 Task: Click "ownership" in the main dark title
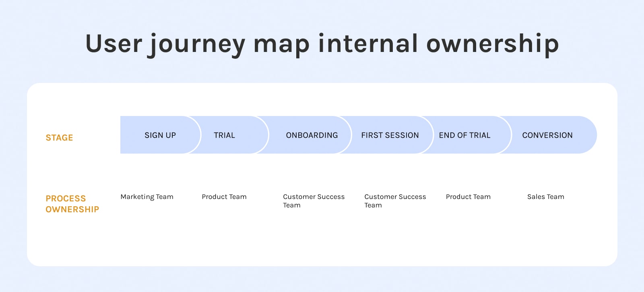(493, 44)
